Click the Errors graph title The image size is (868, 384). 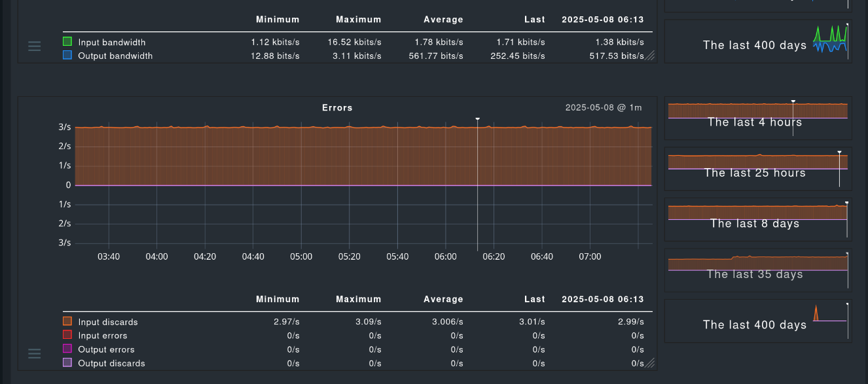coord(337,107)
